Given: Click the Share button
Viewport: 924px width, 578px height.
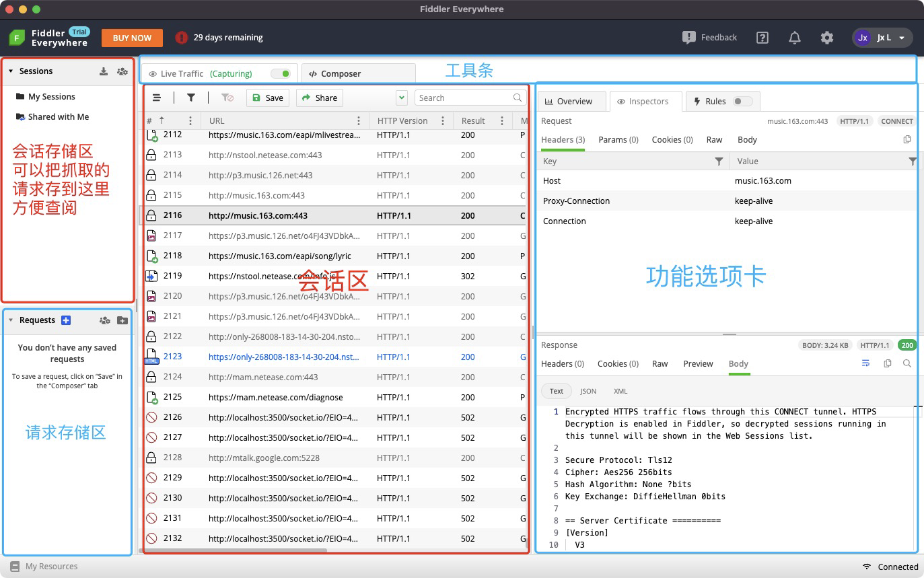Looking at the screenshot, I should 320,98.
